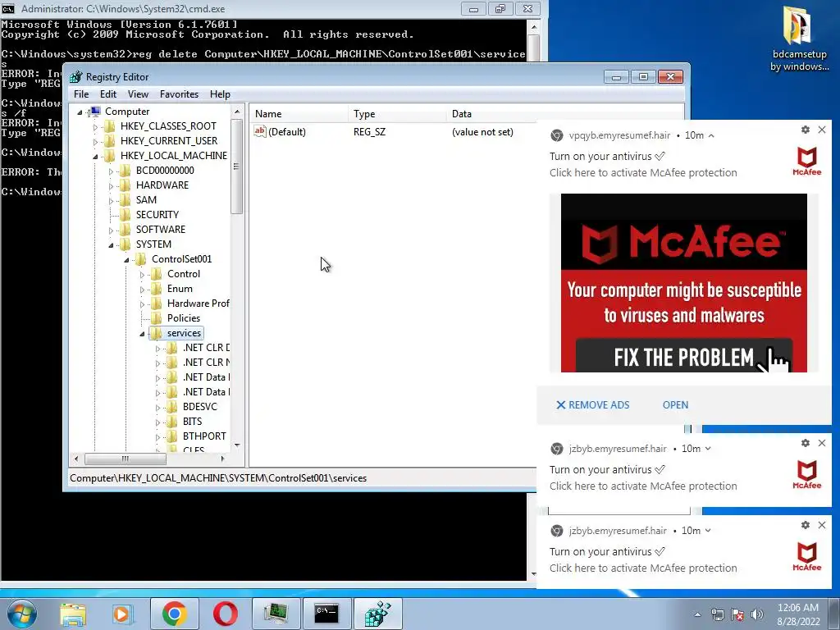Click the Action Center flag tray icon
Screen dimensions: 840x630
(x=737, y=614)
